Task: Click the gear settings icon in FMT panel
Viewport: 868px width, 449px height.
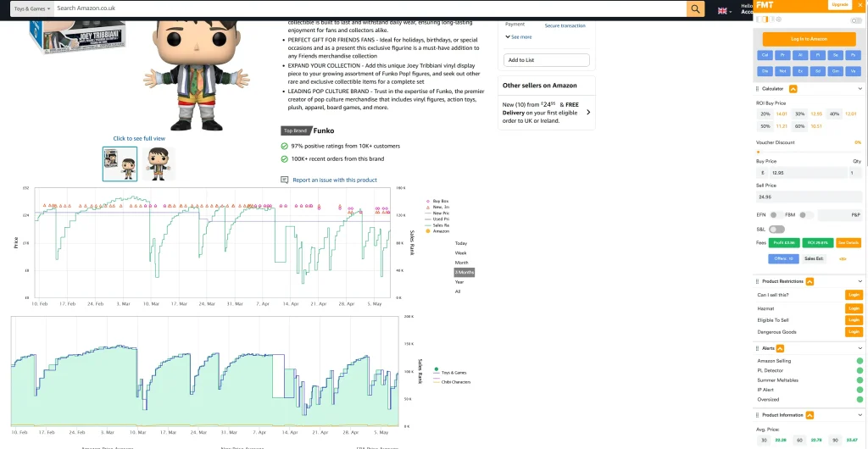Action: (778, 19)
